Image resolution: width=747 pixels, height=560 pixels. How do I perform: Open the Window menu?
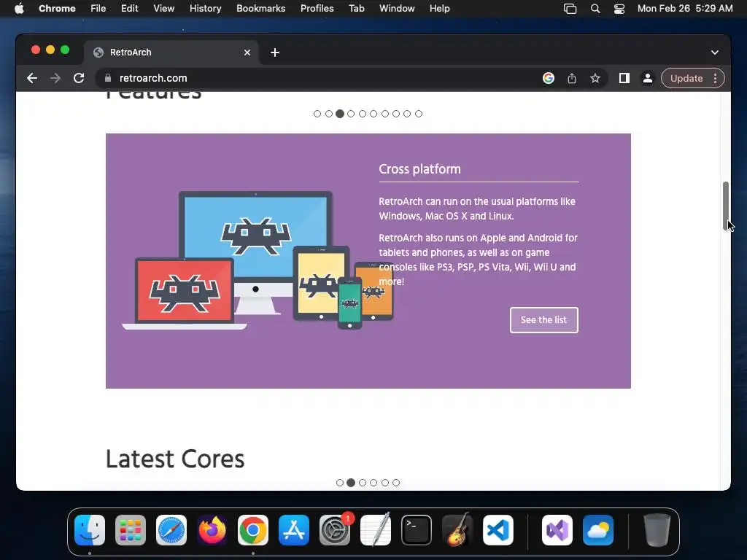[x=397, y=9]
